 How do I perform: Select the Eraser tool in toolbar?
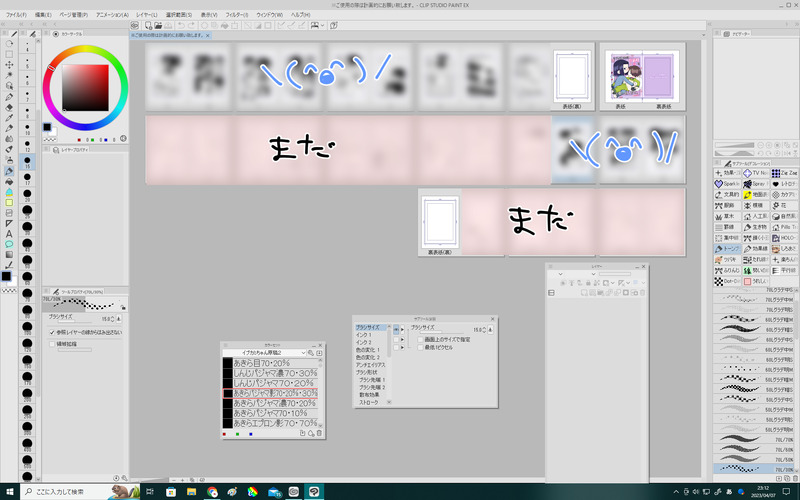click(9, 108)
